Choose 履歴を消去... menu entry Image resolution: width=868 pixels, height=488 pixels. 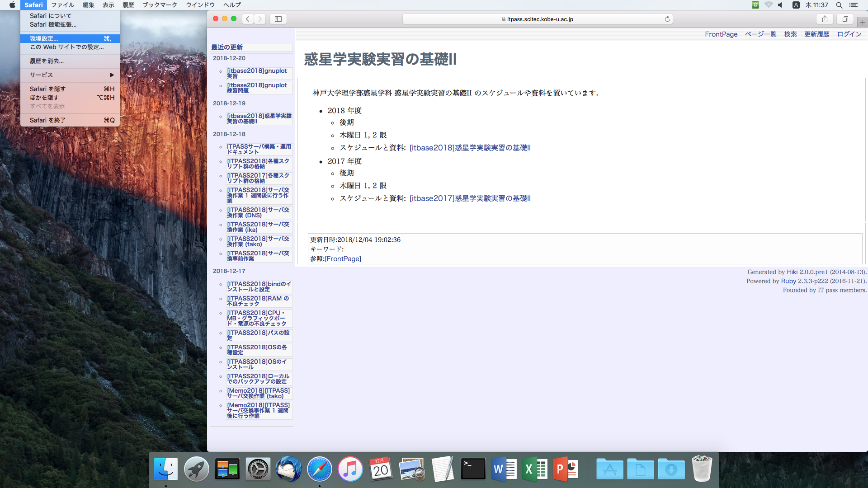coord(47,61)
